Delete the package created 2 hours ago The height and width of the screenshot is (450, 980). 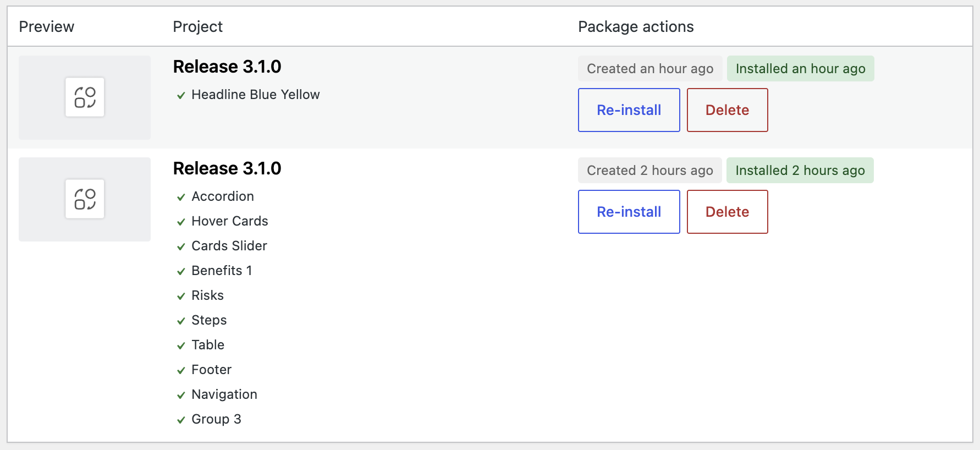pos(728,212)
